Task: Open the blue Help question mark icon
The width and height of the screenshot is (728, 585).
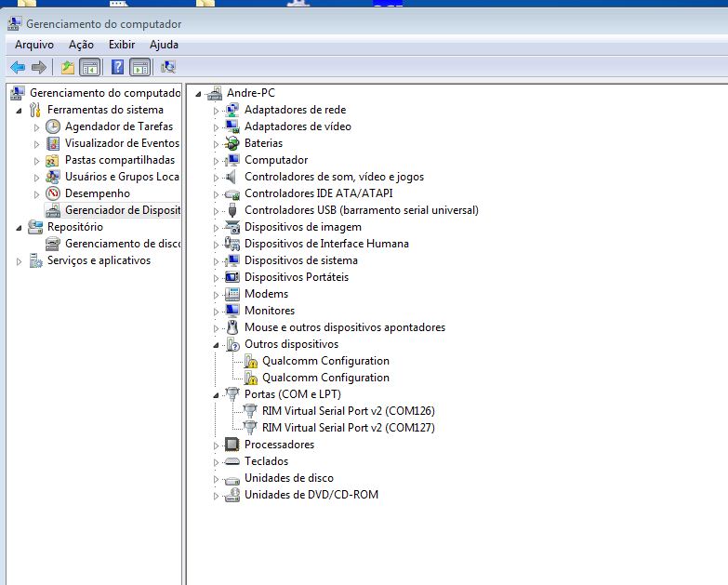Action: coord(117,68)
